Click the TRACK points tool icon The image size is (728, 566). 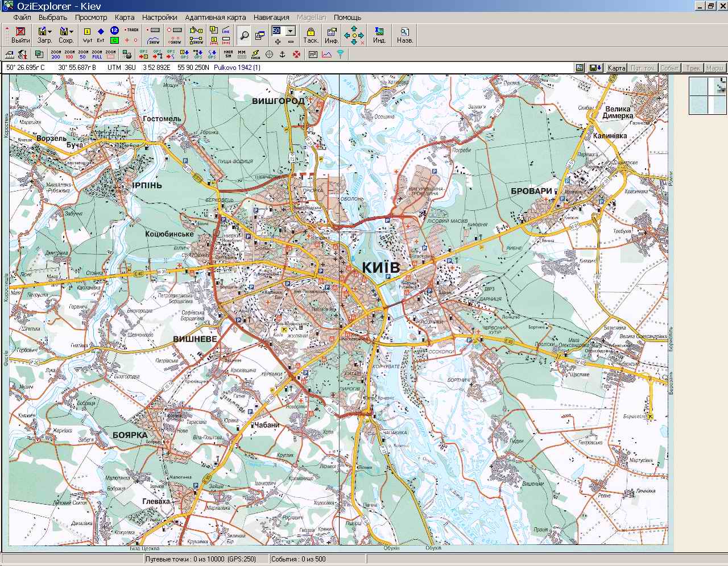[132, 30]
